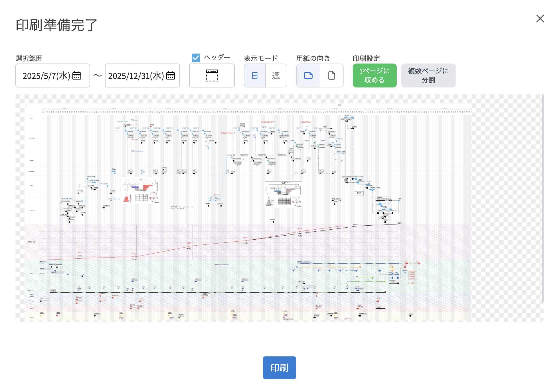Click the header layout icon button

(x=212, y=75)
